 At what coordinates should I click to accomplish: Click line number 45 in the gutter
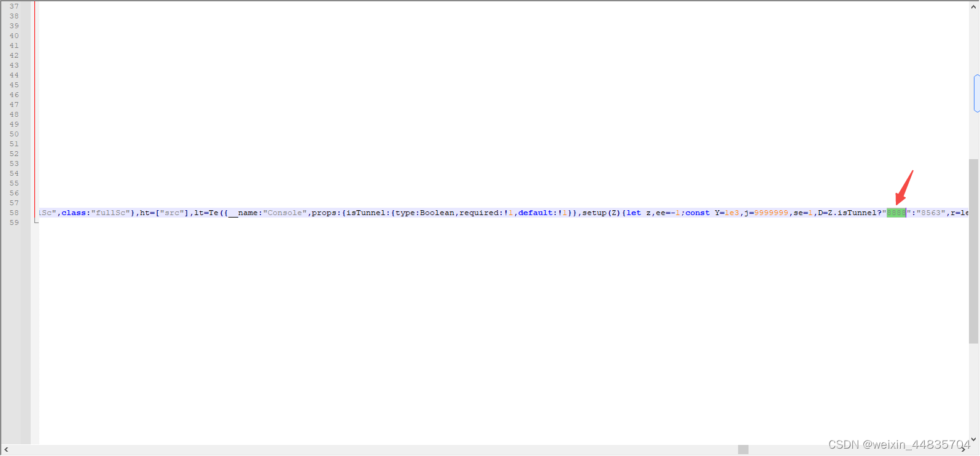(x=14, y=85)
